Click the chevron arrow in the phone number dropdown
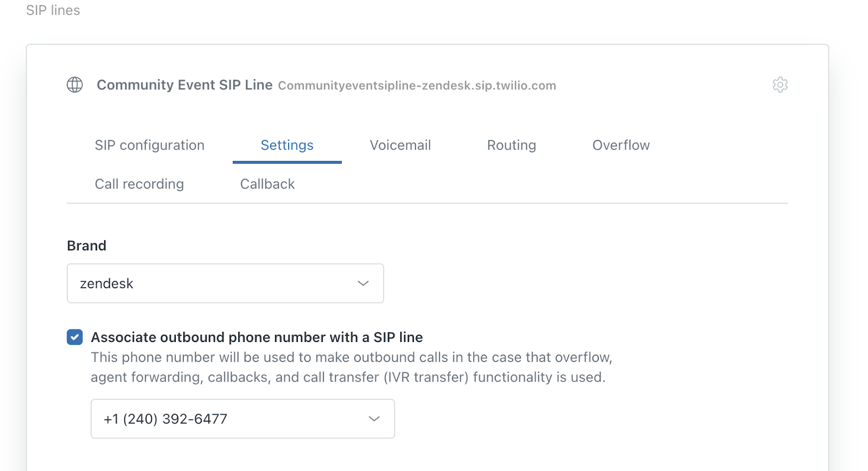The height and width of the screenshot is (471, 868). point(374,419)
